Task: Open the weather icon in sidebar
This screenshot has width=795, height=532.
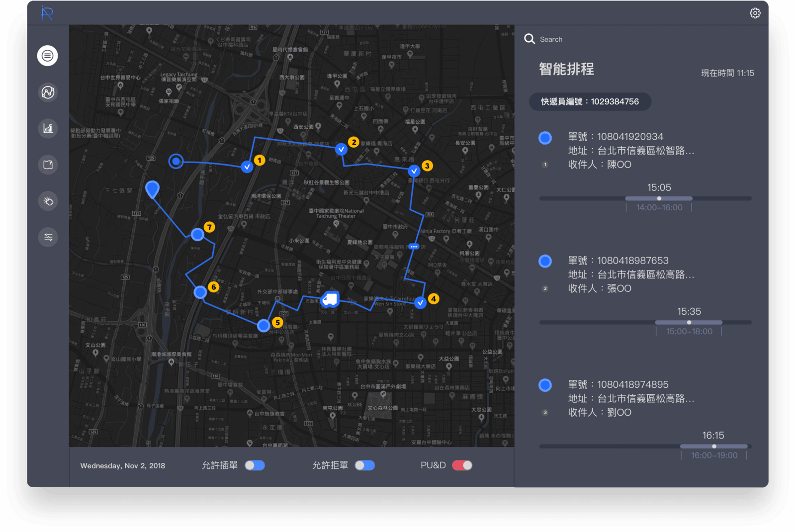Action: pos(48,201)
